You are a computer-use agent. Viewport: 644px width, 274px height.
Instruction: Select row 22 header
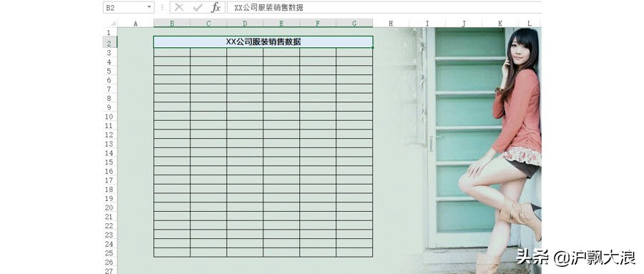(109, 225)
